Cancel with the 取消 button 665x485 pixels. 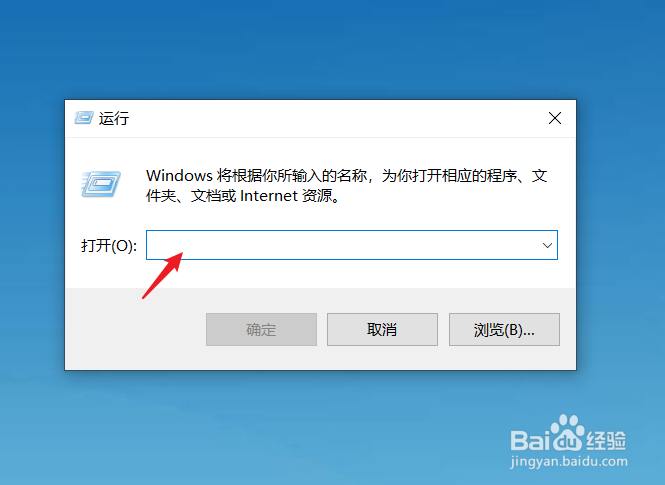[x=382, y=329]
